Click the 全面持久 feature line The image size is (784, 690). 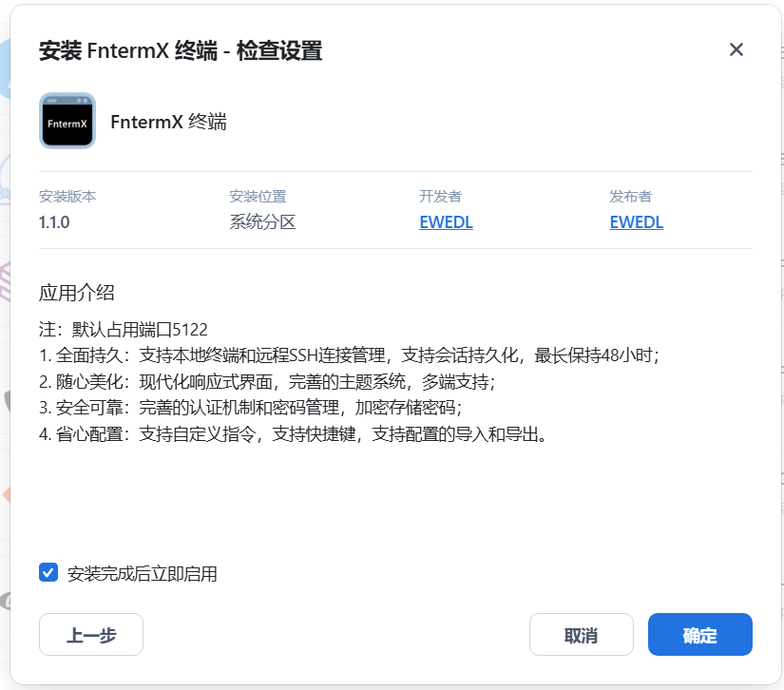[x=349, y=355]
